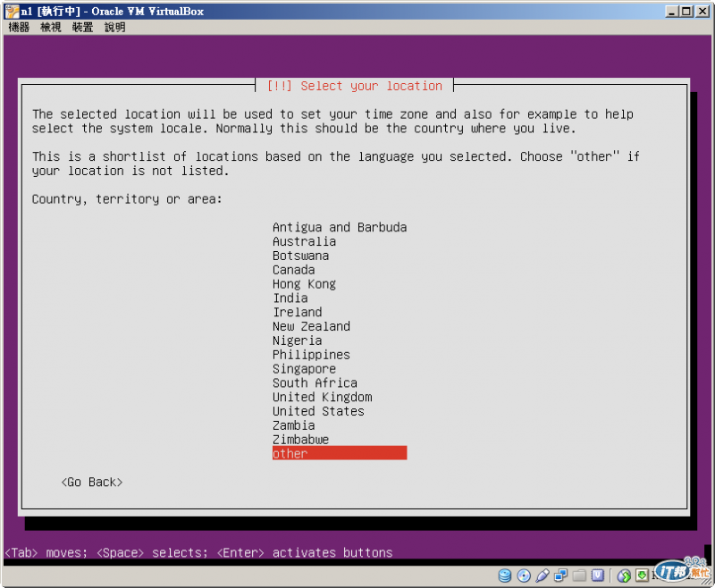This screenshot has height=588, width=715.
Task: Choose Singapore as location
Action: pyautogui.click(x=304, y=368)
